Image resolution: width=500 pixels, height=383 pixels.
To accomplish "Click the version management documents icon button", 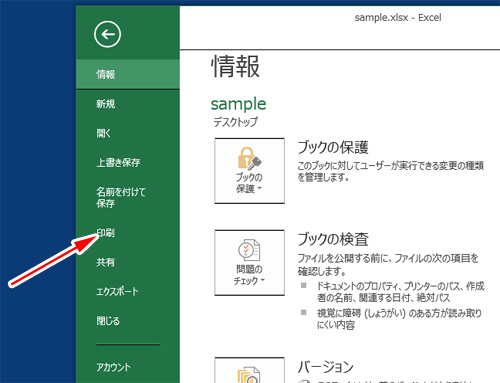I will pos(249,370).
